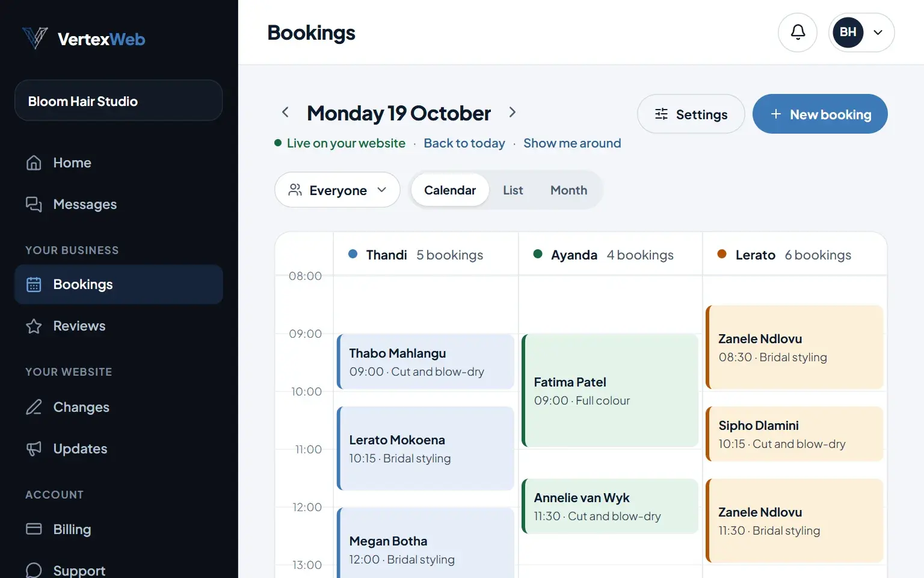
Task: Select Bookings in sidebar
Action: (x=119, y=284)
